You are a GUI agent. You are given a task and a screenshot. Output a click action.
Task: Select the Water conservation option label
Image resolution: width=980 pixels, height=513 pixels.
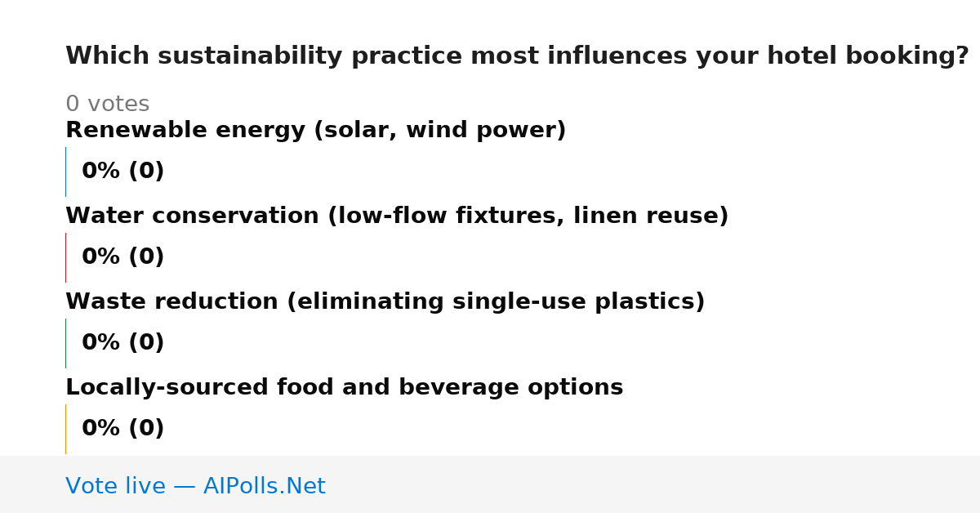point(397,216)
